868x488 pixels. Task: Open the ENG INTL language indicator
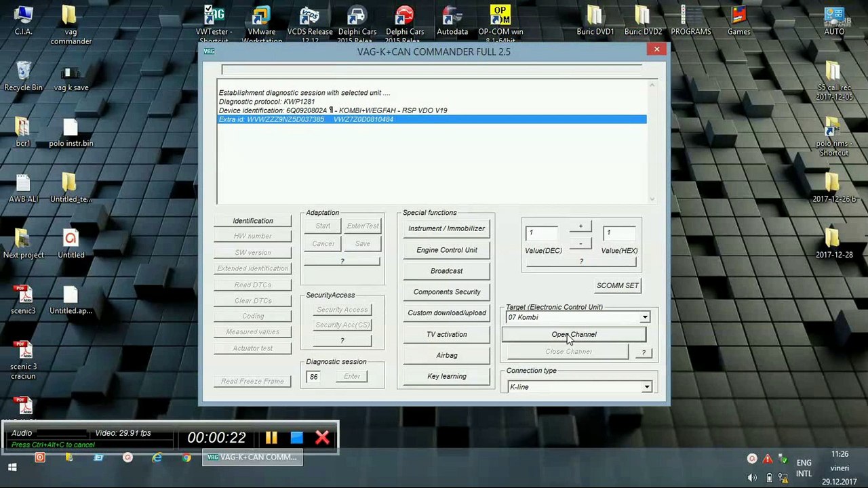click(804, 468)
